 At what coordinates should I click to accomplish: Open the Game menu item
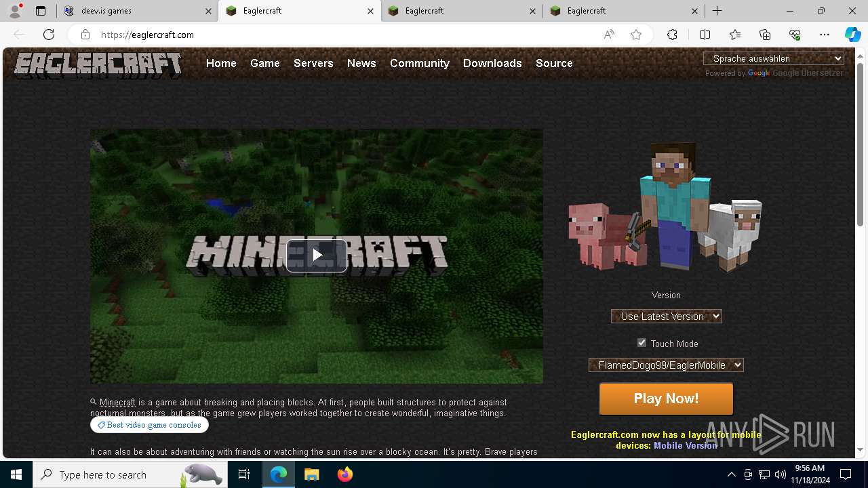pos(264,63)
